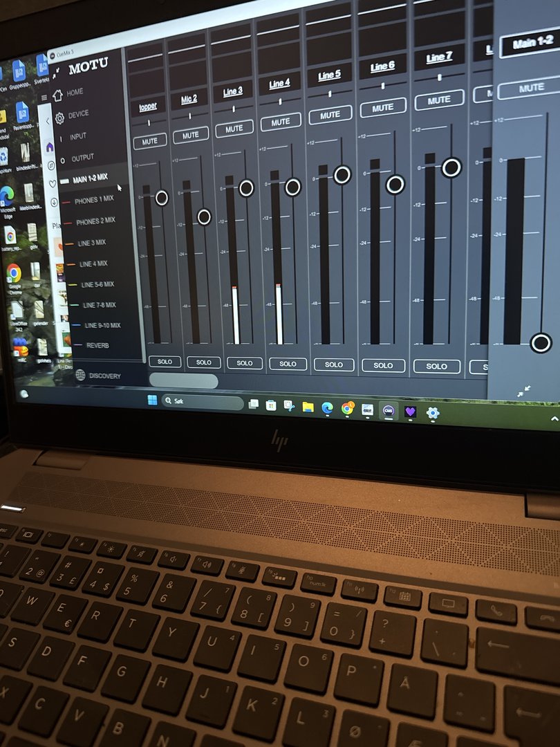Collapse the CueMix sidebar with the arrows icon
The width and height of the screenshot is (560, 747).
tap(56, 73)
